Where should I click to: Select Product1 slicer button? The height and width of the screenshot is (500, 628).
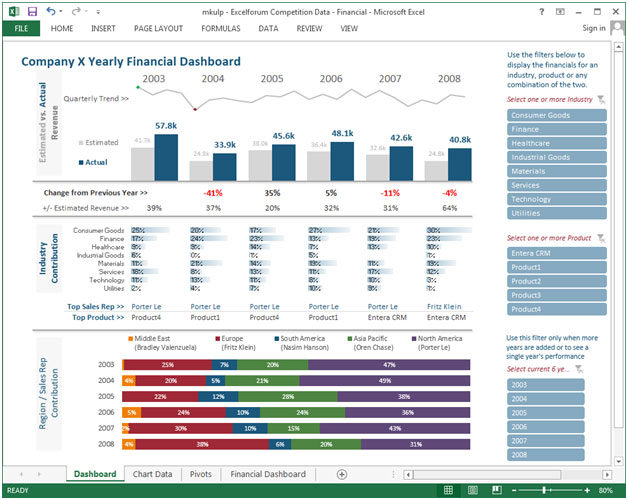pos(557,267)
